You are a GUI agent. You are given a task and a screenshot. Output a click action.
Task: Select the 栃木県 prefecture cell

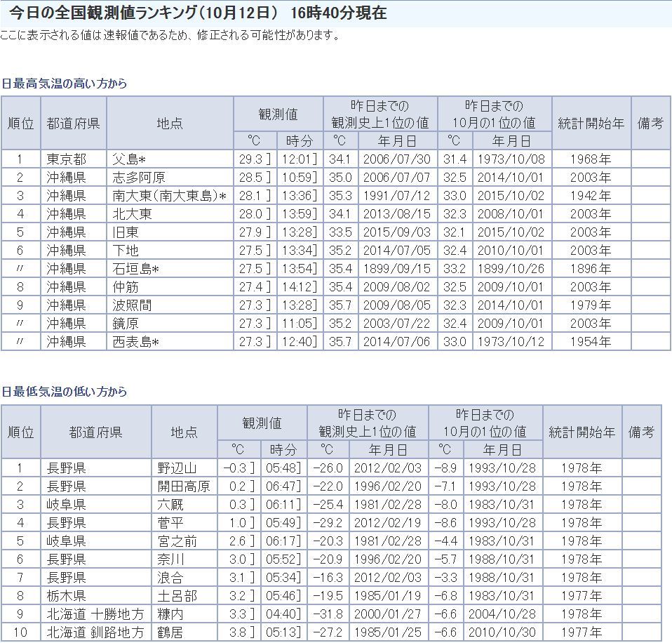67,596
